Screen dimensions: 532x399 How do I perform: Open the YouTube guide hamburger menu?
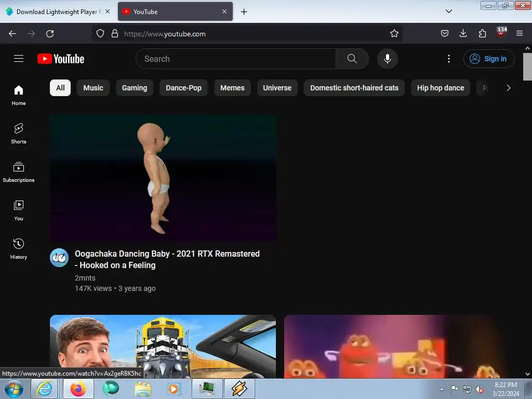(19, 58)
